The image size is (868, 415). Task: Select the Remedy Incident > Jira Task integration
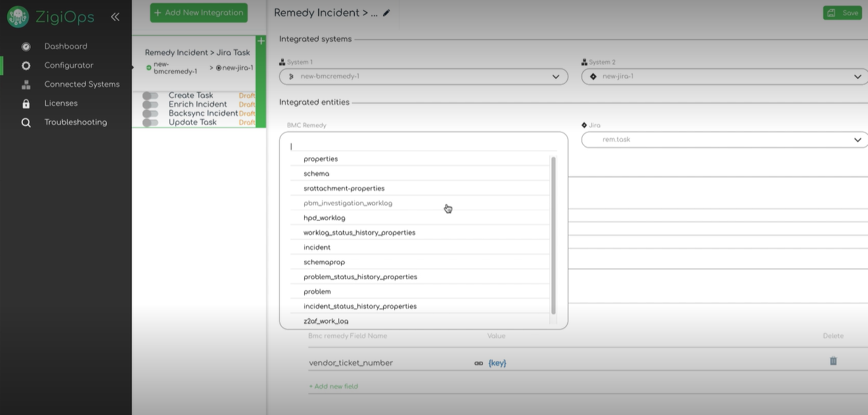point(197,52)
